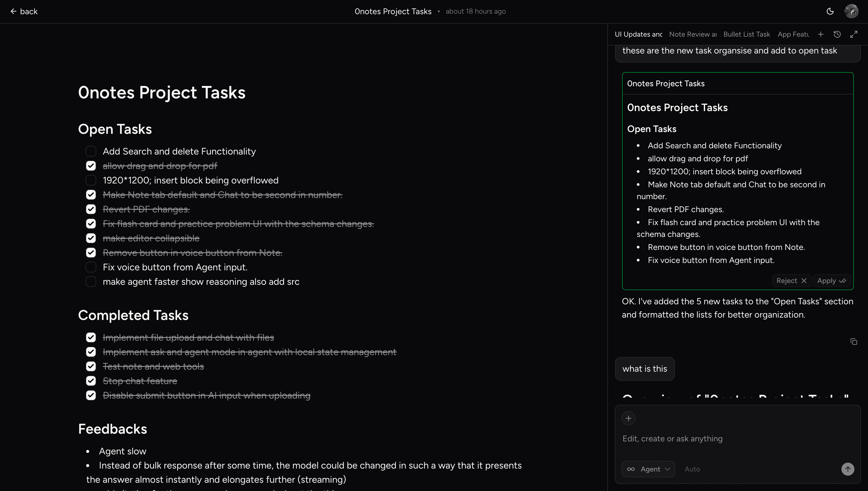Copy the assistant response
Image resolution: width=868 pixels, height=491 pixels.
point(854,342)
